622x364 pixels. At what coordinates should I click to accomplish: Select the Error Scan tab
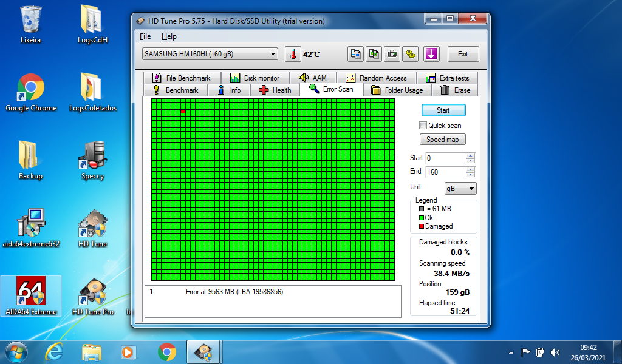(331, 90)
